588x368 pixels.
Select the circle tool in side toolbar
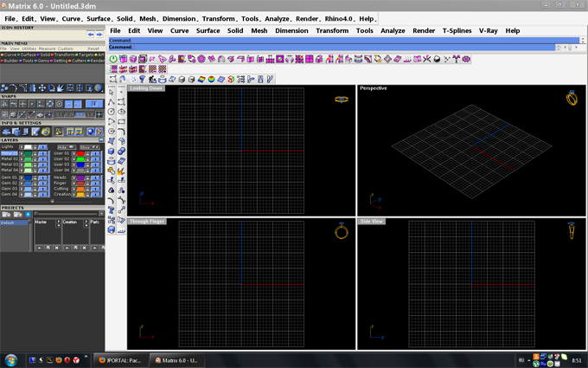(x=111, y=112)
